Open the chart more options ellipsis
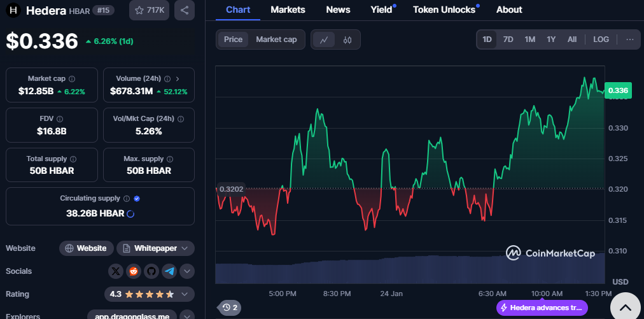This screenshot has width=644, height=319. [629, 39]
